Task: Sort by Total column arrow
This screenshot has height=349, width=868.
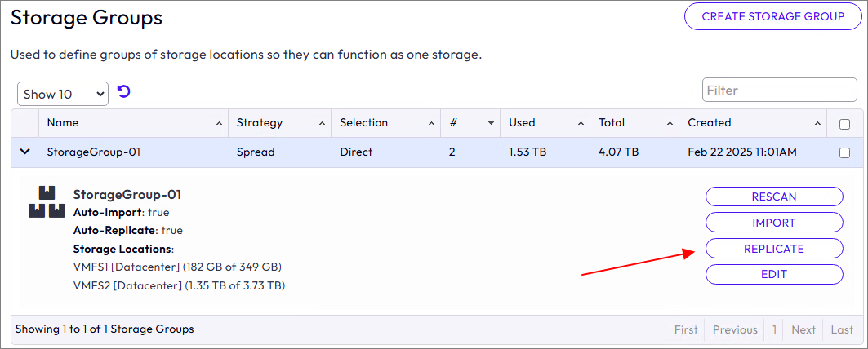Action: click(670, 124)
